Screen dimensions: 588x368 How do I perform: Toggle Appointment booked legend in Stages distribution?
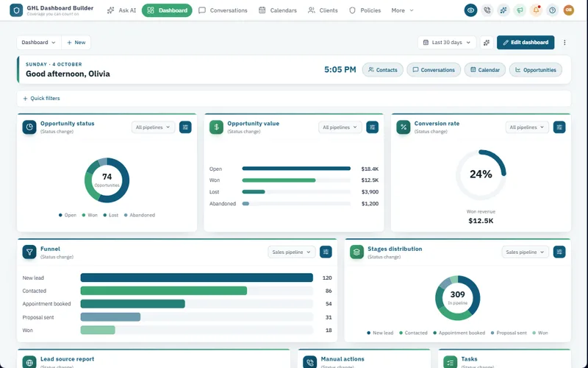pos(459,333)
